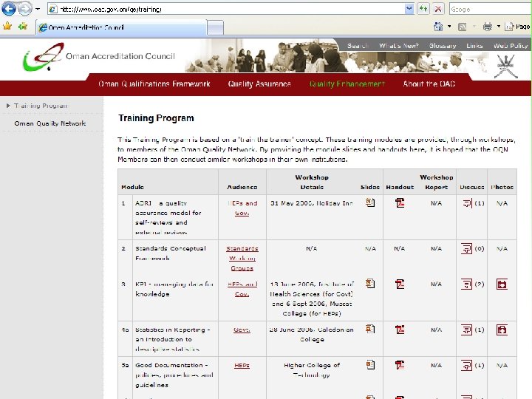
Task: Click the Training Program page heading
Action: 156,118
